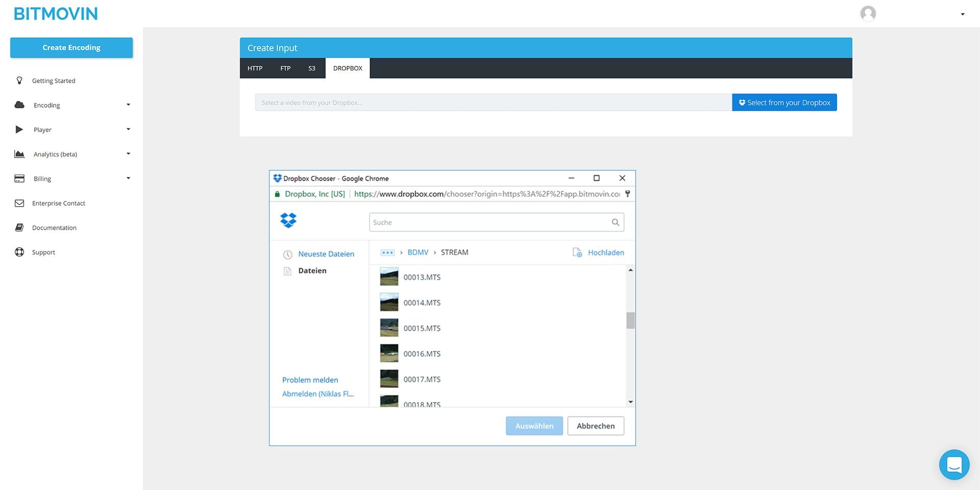Click the Hochladen upload link
The height and width of the screenshot is (490, 980).
[x=606, y=252]
